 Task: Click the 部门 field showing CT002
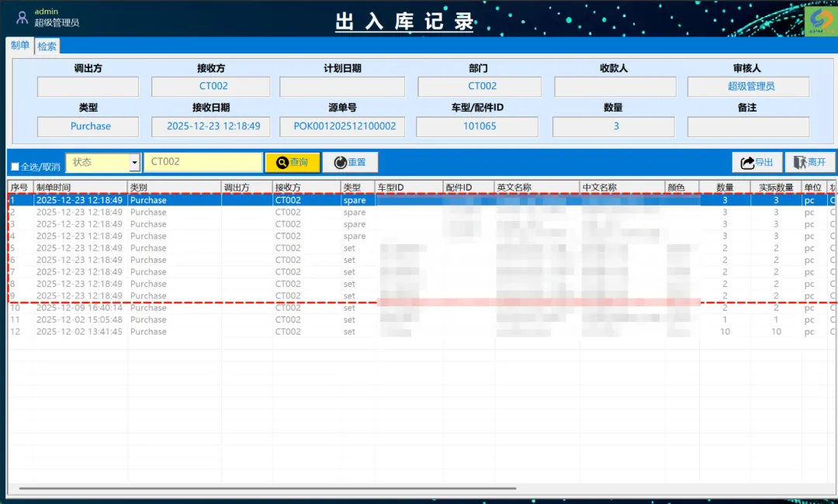point(480,87)
